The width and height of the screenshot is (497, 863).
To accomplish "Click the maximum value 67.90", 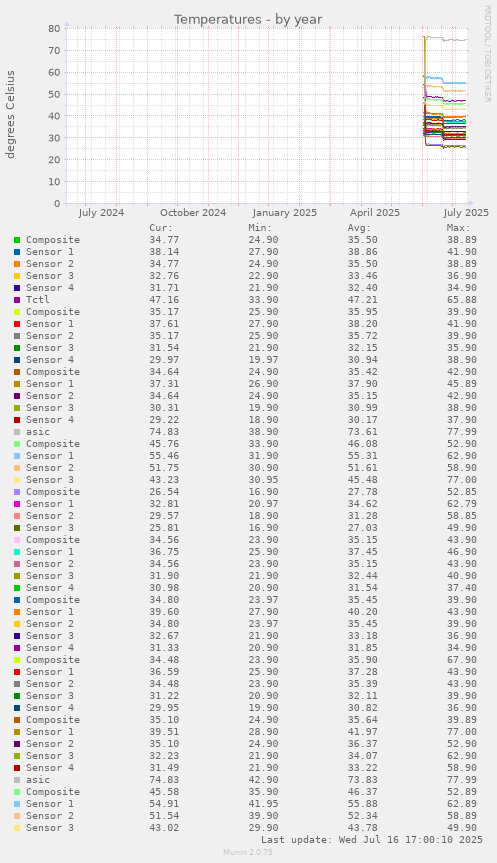I will coord(462,660).
